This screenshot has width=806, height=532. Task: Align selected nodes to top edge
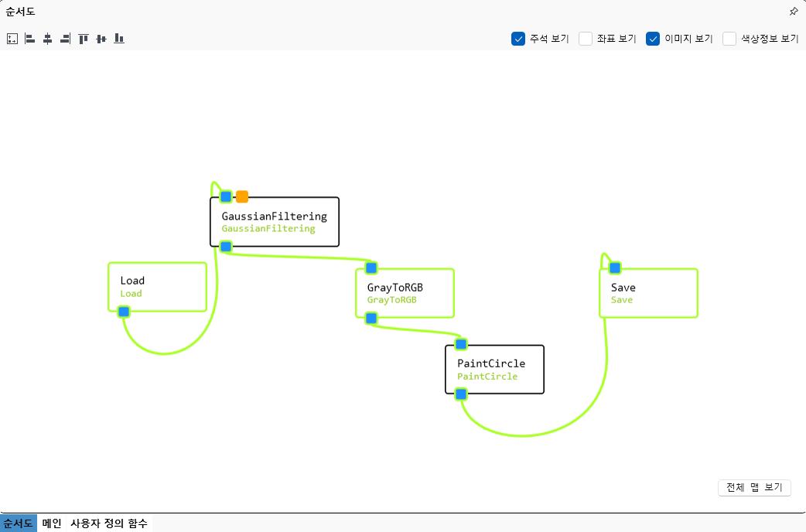pyautogui.click(x=84, y=39)
